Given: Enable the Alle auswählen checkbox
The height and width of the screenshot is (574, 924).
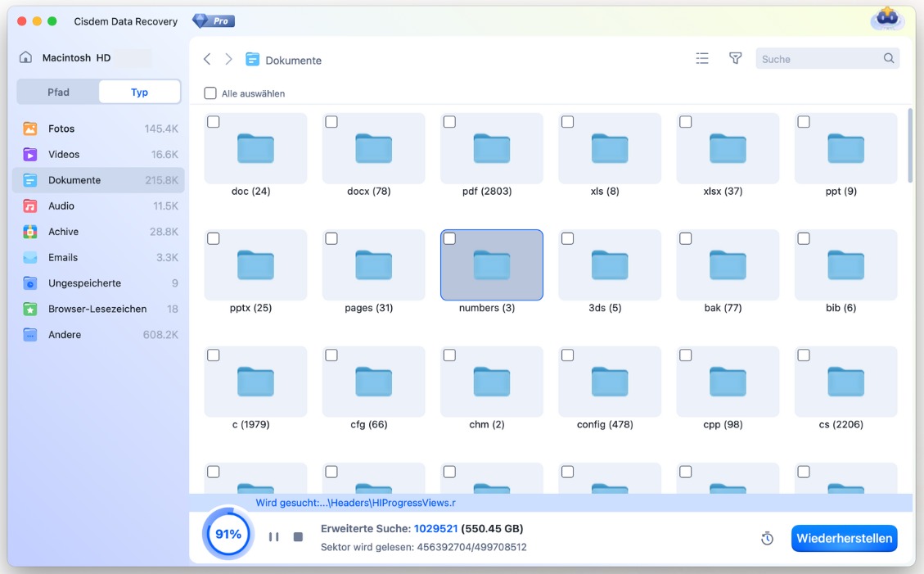Looking at the screenshot, I should pyautogui.click(x=210, y=93).
